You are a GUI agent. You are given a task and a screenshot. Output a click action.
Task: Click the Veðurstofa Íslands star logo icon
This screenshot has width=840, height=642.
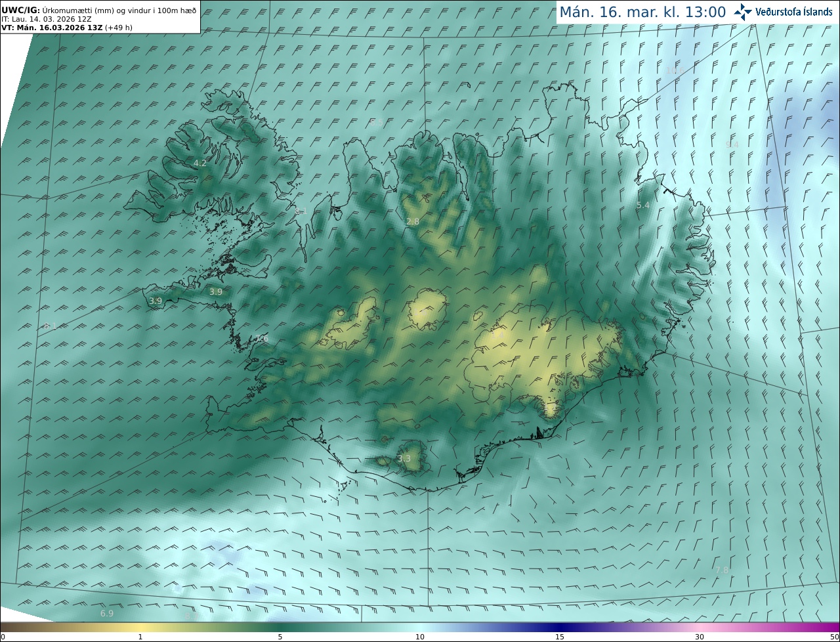pyautogui.click(x=743, y=12)
